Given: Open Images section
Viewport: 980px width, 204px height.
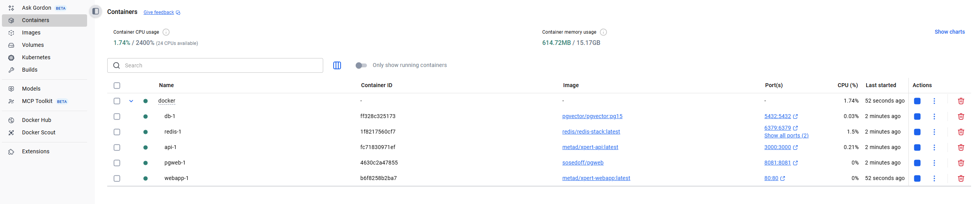Looking at the screenshot, I should (x=44, y=33).
